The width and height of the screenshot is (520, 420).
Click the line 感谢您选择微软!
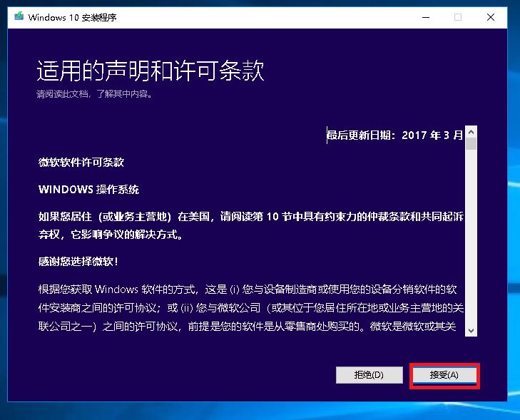[78, 262]
